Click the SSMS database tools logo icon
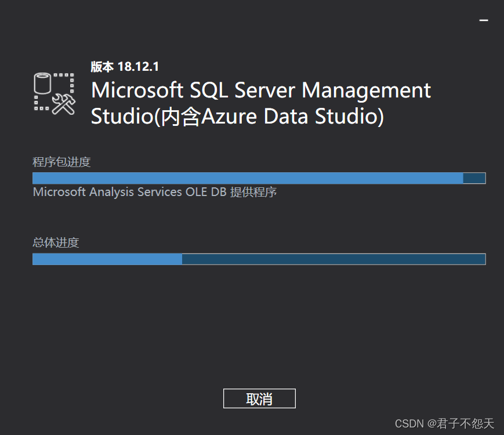The width and height of the screenshot is (504, 435). [x=55, y=93]
